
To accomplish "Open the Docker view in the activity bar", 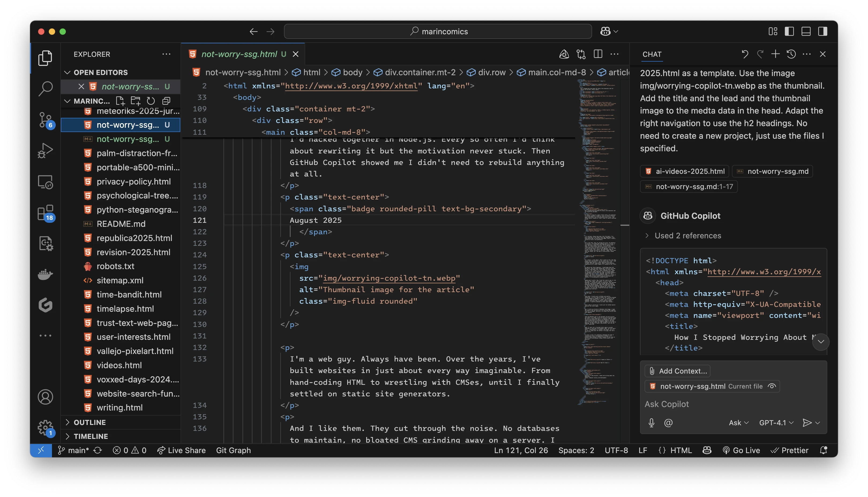I will 45,274.
